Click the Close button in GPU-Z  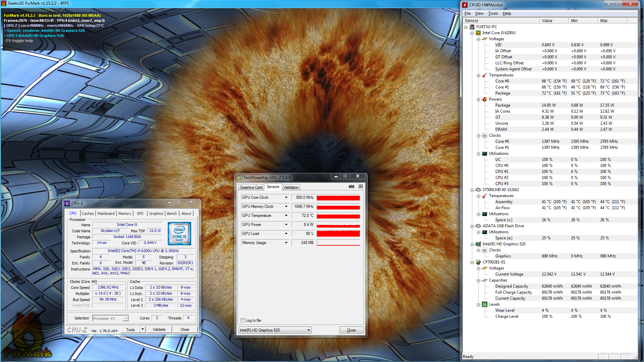point(351,330)
